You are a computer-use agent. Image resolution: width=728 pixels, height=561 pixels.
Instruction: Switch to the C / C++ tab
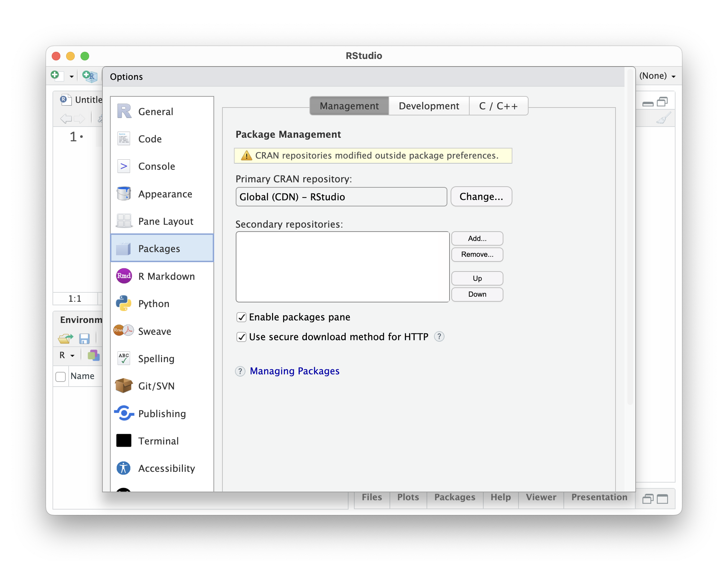(x=498, y=106)
